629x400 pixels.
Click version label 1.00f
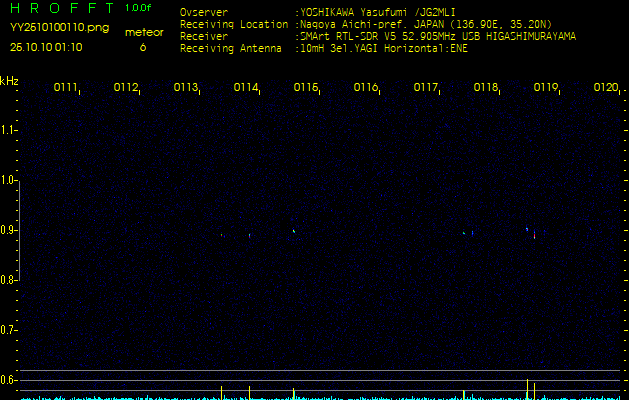pyautogui.click(x=138, y=8)
